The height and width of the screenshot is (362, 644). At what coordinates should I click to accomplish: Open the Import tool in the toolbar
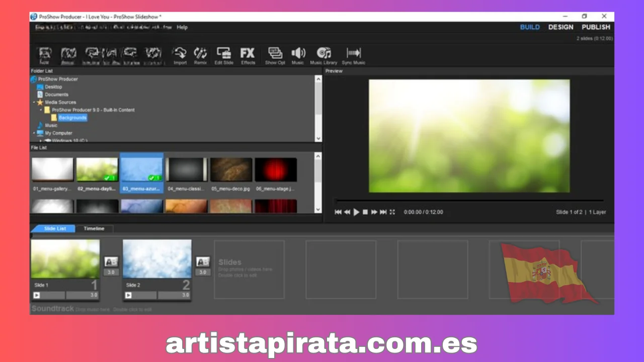[x=180, y=55]
